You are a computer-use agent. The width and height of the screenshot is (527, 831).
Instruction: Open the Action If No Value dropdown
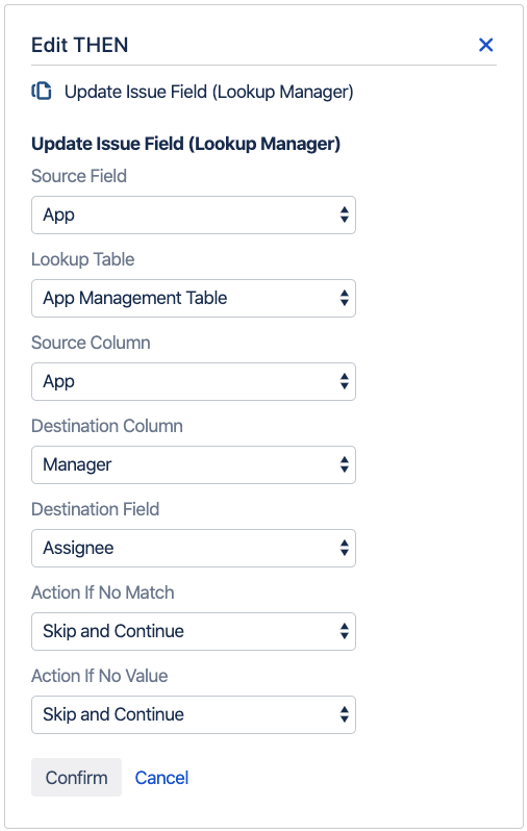[194, 715]
